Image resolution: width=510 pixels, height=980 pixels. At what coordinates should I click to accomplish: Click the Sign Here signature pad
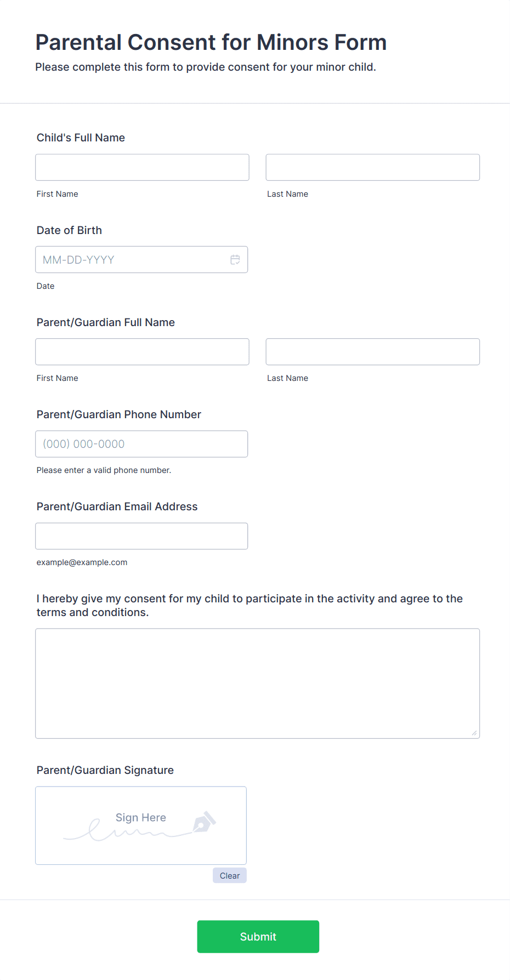[x=141, y=825]
